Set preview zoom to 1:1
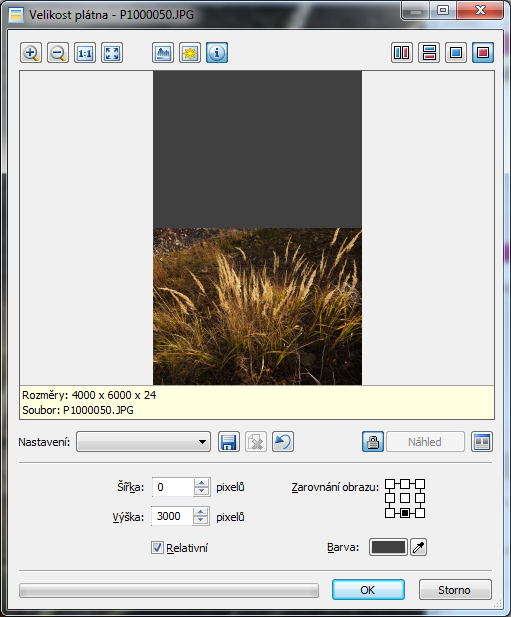Image resolution: width=511 pixels, height=617 pixels. [x=85, y=53]
